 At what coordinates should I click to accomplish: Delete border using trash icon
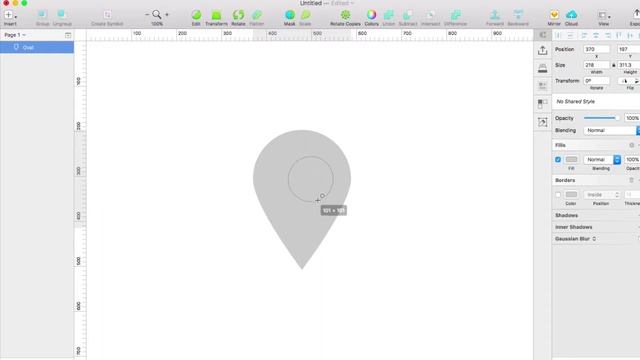pyautogui.click(x=631, y=180)
